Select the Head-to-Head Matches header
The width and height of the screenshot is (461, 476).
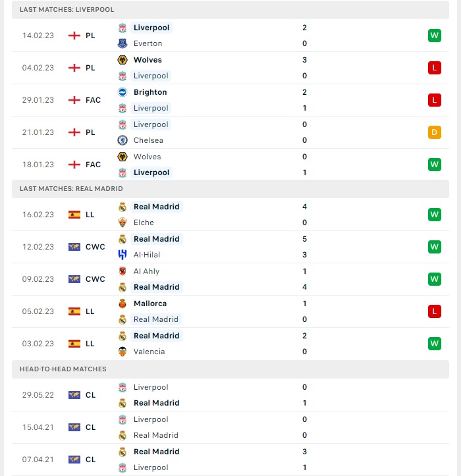click(230, 369)
